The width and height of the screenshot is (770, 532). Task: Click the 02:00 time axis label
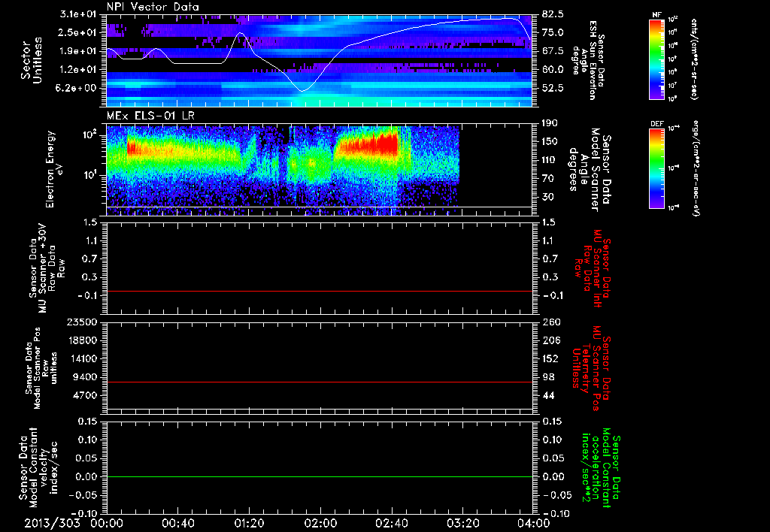[x=320, y=523]
